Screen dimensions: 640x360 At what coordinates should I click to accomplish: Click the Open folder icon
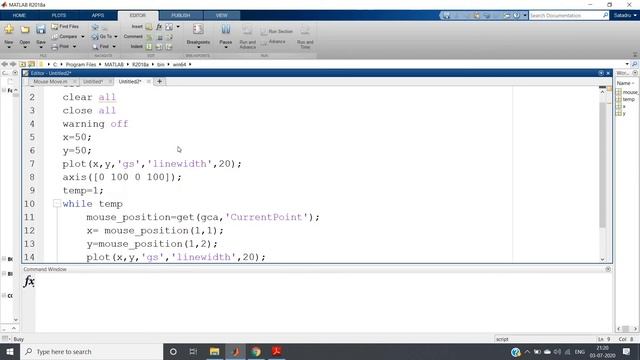(25, 29)
